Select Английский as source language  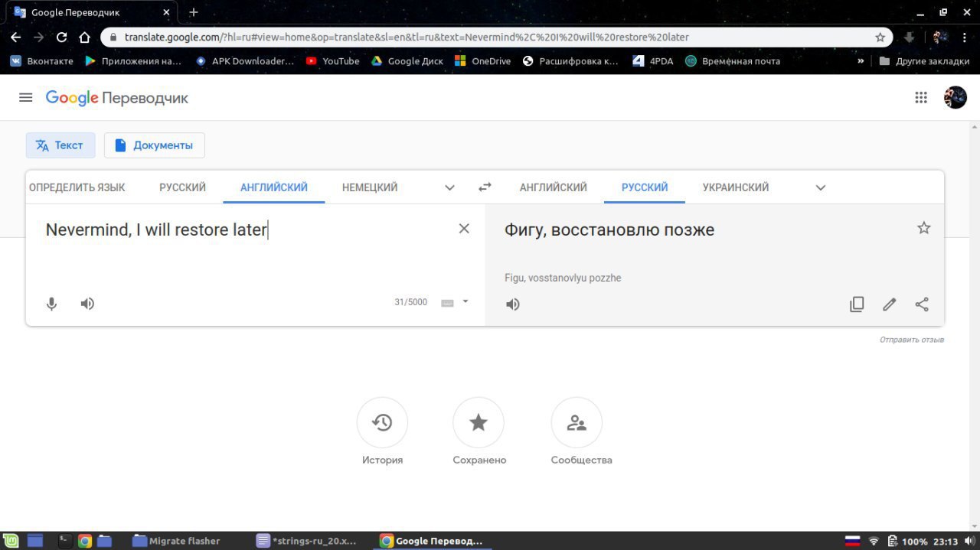[274, 187]
